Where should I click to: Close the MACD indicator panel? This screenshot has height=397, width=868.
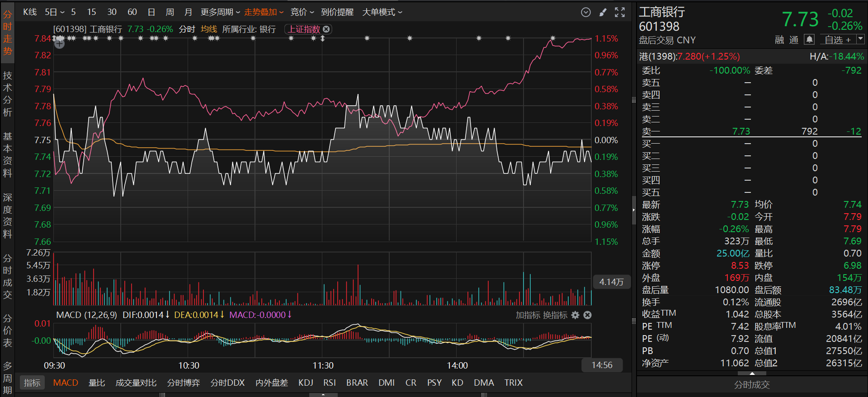(x=587, y=315)
